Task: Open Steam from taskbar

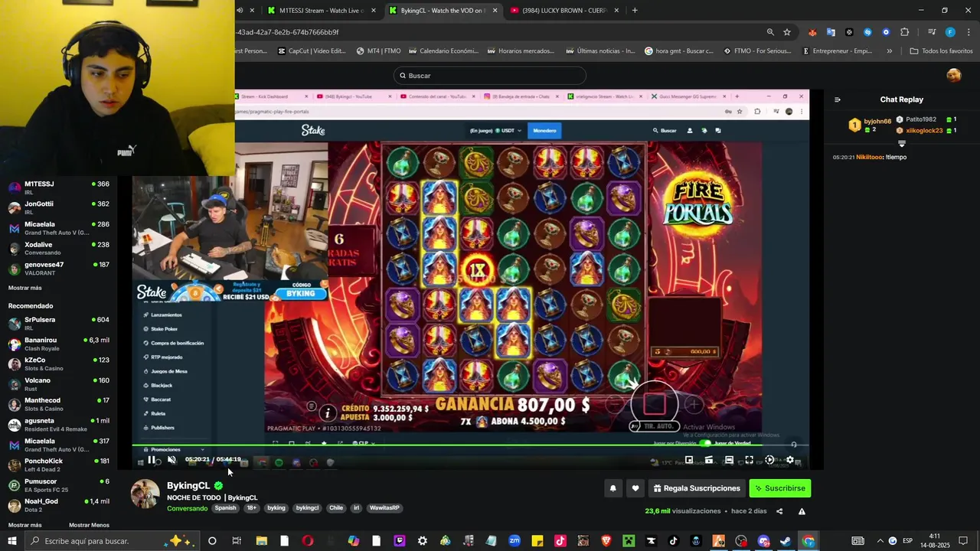Action: click(786, 541)
